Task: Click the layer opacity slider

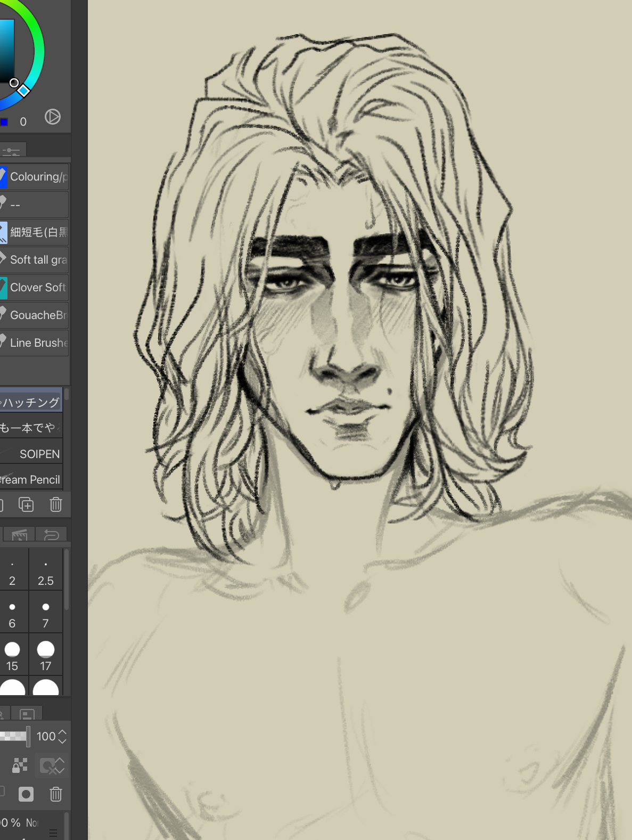Action: click(14, 737)
